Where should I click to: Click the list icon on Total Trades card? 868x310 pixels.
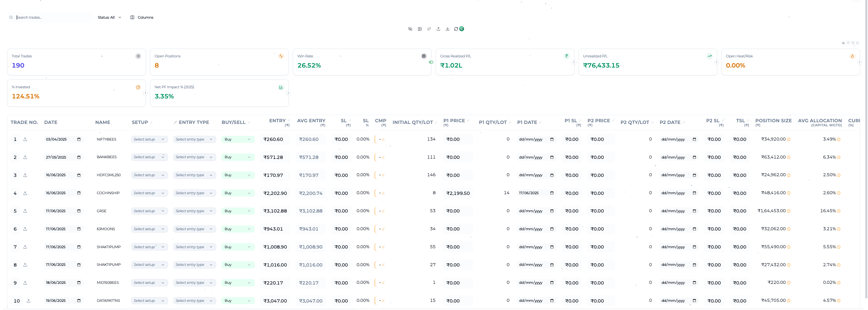tap(138, 56)
